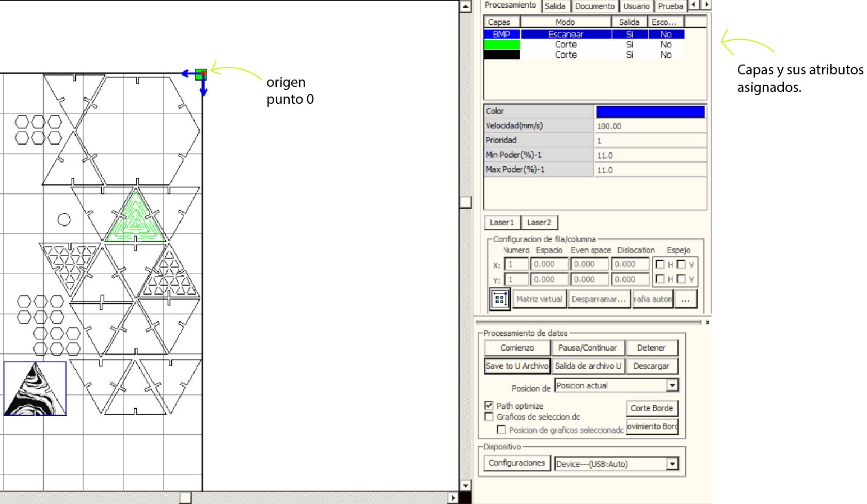Select the green Corte layer row

(x=565, y=44)
